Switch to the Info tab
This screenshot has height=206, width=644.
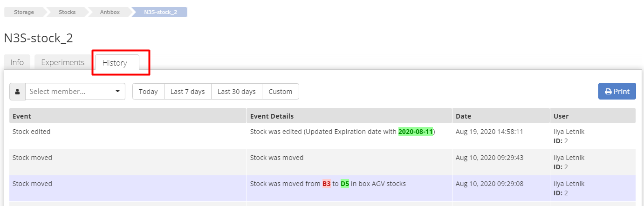[x=17, y=62]
